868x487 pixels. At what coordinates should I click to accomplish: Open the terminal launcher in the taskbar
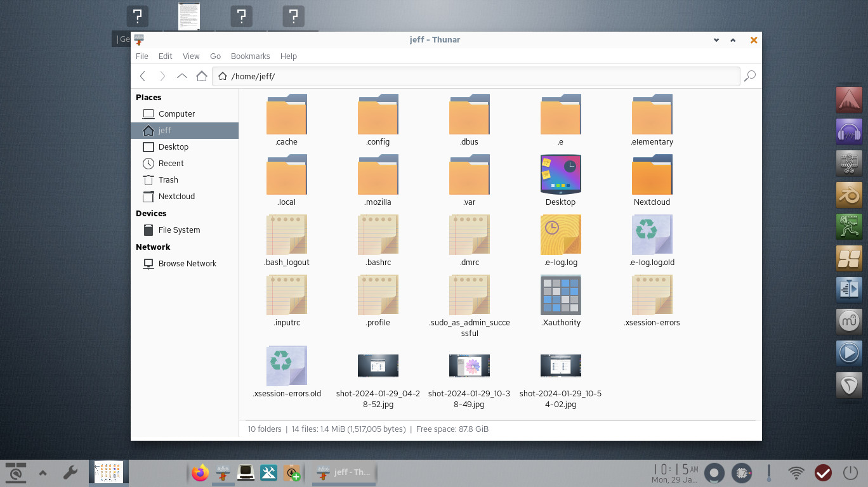click(246, 472)
